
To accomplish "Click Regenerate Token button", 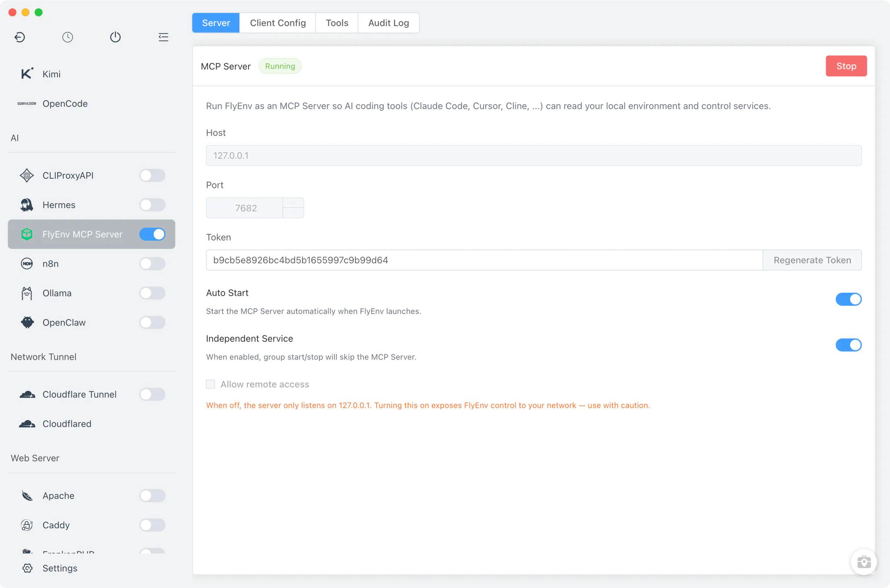I will [x=812, y=260].
